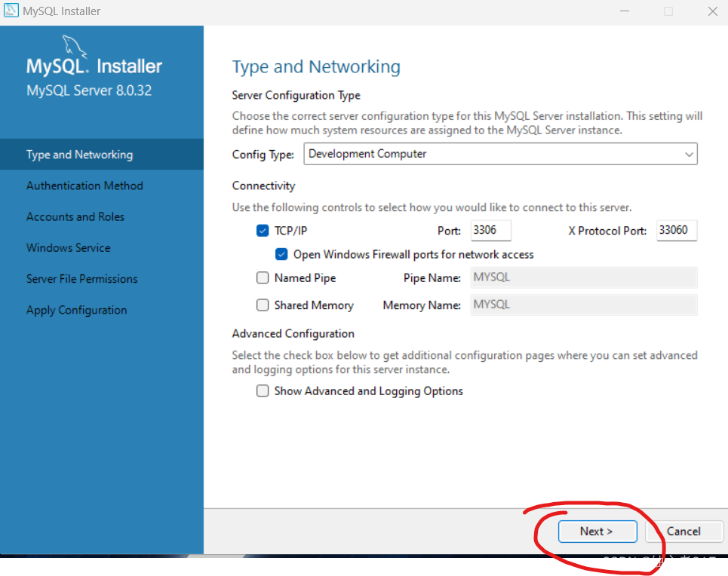Image resolution: width=728 pixels, height=576 pixels.
Task: Click 'MySQL Server 8.0.32' sidebar text
Action: pos(89,90)
